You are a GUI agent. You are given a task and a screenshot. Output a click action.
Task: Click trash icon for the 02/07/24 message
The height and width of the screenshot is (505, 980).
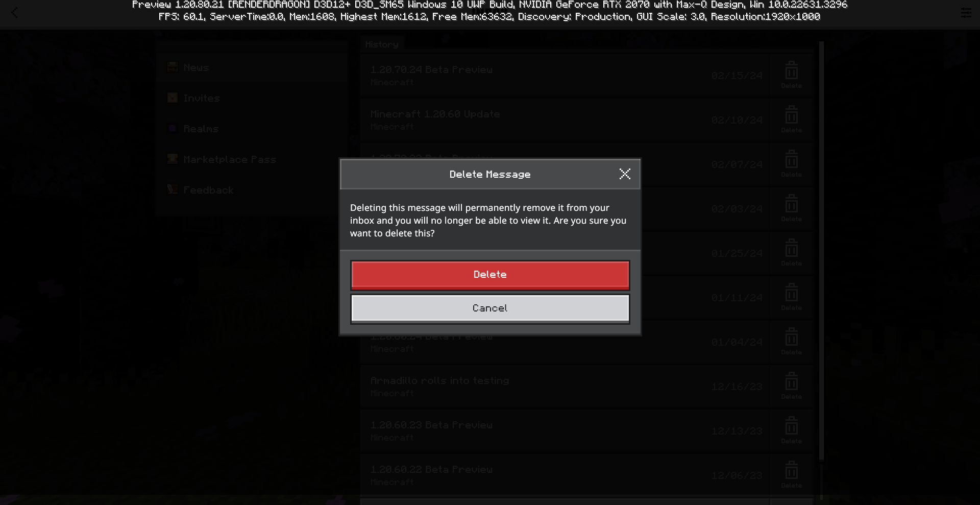click(792, 164)
